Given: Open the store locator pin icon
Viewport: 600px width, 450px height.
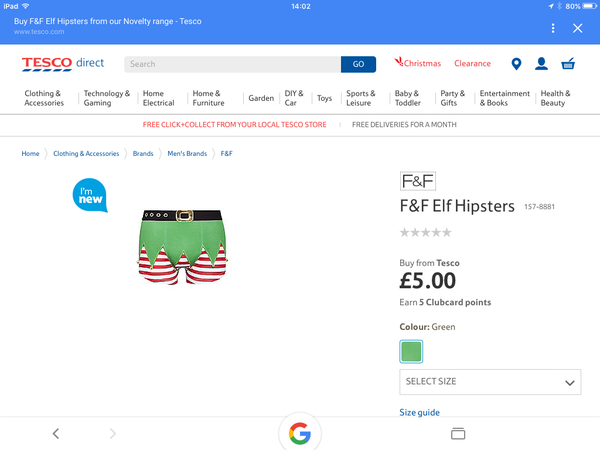Looking at the screenshot, I should tap(516, 64).
